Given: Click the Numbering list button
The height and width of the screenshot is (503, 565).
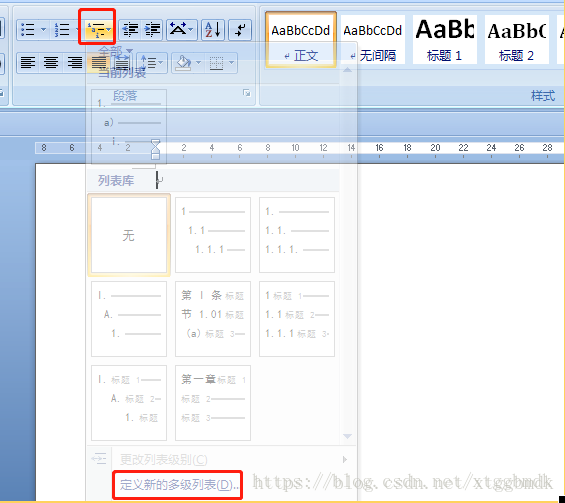Looking at the screenshot, I should 62,30.
